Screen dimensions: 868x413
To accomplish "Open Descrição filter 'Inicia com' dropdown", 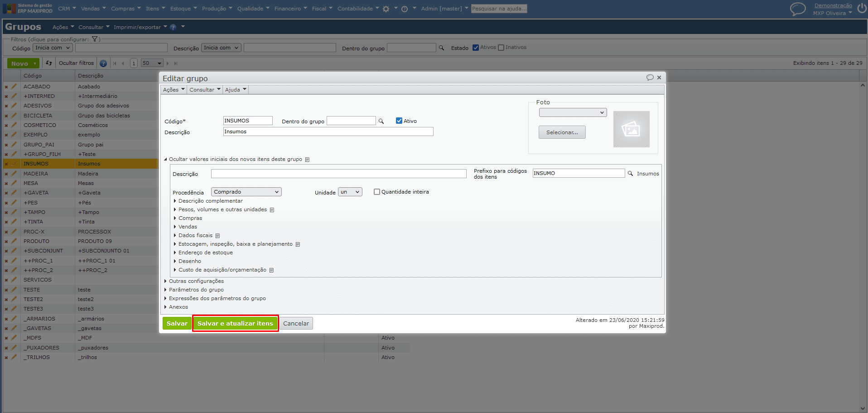I will point(221,48).
